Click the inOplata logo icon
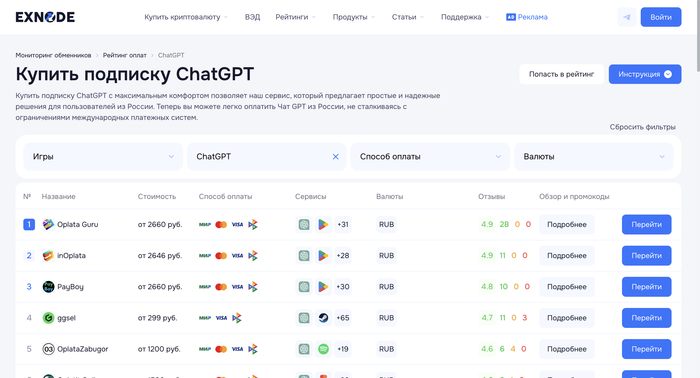This screenshot has height=378, width=700. (48, 256)
